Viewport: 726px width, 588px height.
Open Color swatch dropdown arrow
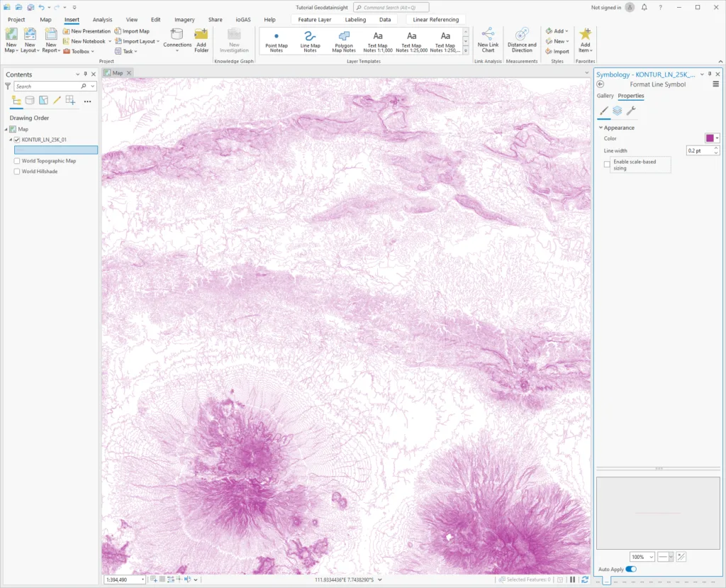point(717,138)
